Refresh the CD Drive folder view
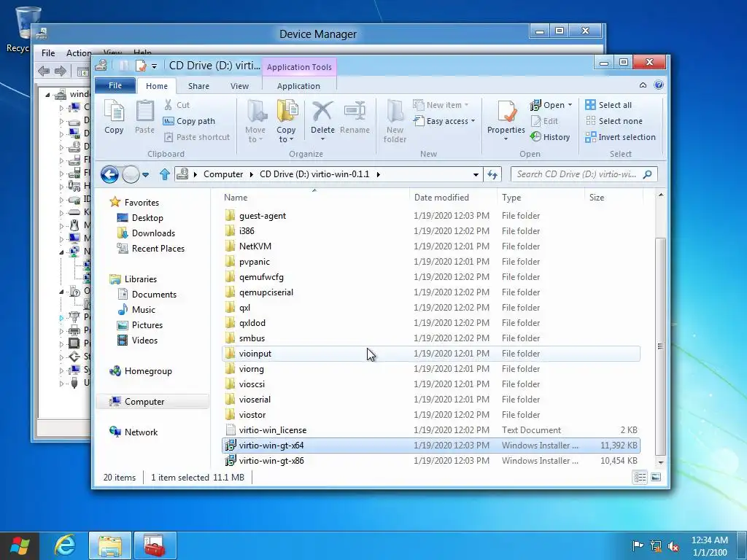 tap(492, 174)
